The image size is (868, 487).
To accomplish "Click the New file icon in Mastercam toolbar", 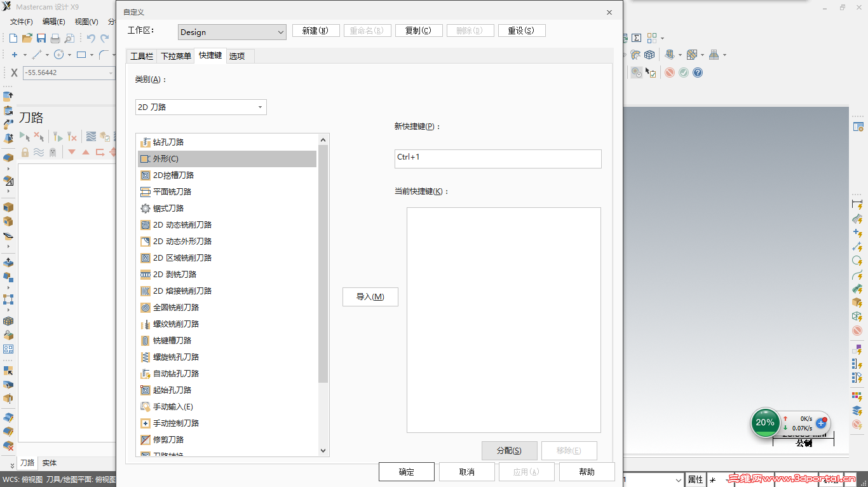I will pos(13,38).
